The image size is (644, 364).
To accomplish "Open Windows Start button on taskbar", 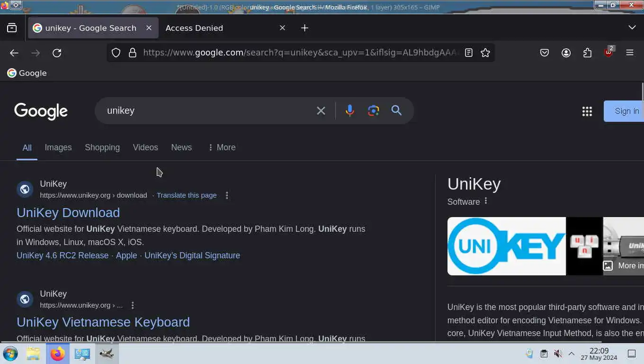I will tap(10, 354).
